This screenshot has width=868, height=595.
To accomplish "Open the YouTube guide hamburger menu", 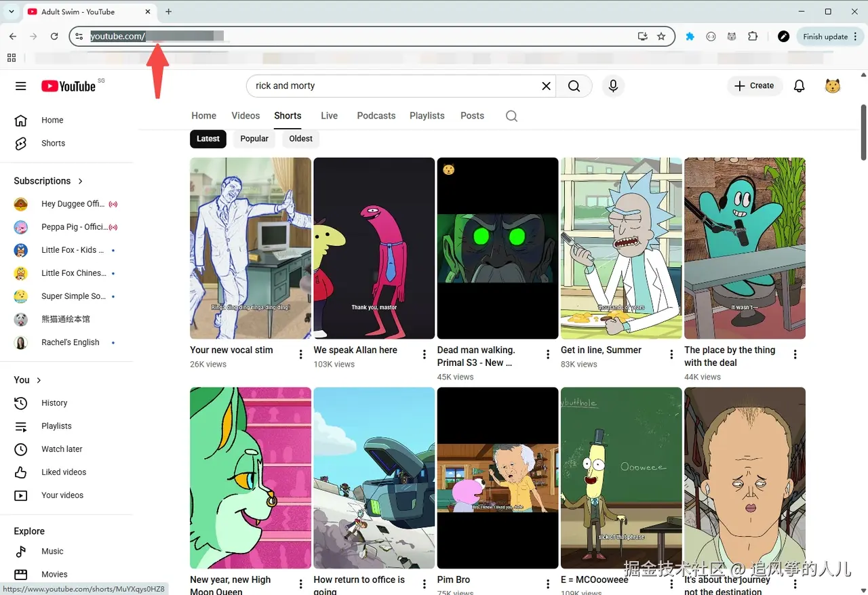I will tap(21, 86).
